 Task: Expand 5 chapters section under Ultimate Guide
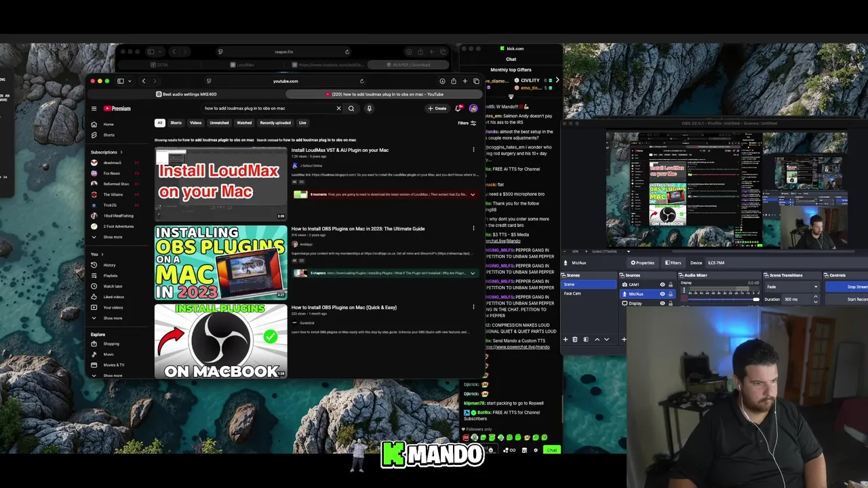coord(473,273)
